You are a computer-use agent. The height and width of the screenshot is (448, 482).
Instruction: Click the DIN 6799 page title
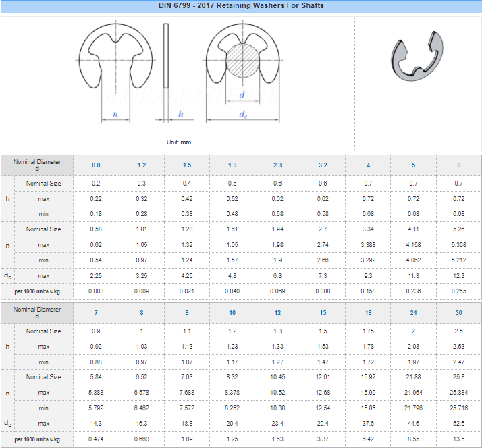pos(241,5)
